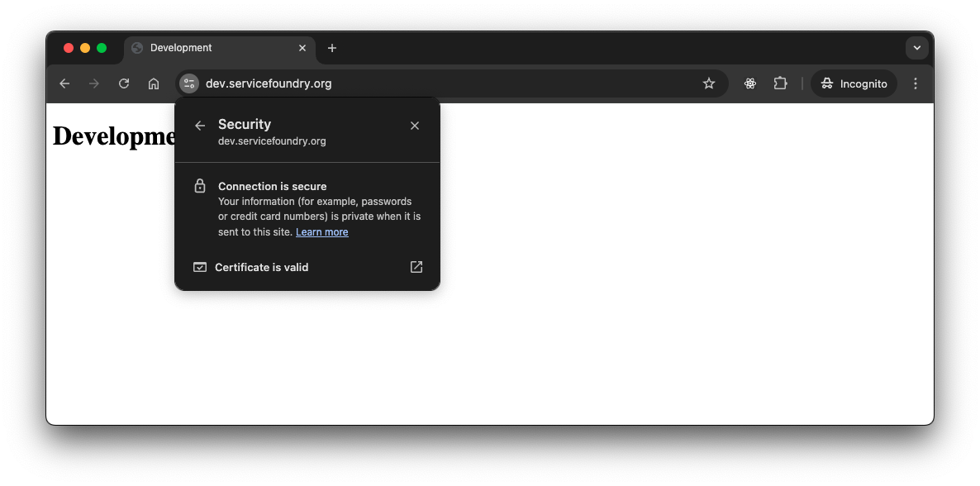Open a new tab with the plus button
The image size is (980, 486).
coord(332,47)
